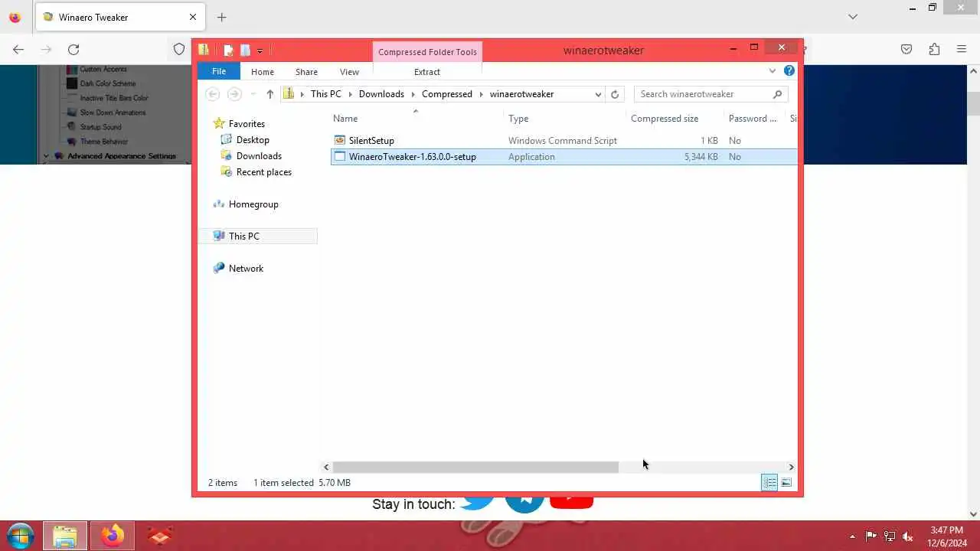Switch to Large icons view layout
This screenshot has height=551, width=980.
click(786, 482)
